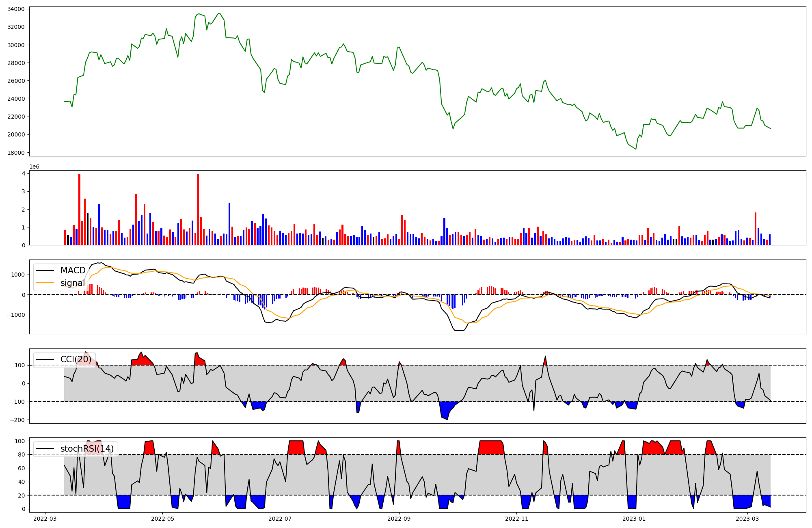Click the 34000 price axis label
The height and width of the screenshot is (528, 812).
tap(16, 9)
